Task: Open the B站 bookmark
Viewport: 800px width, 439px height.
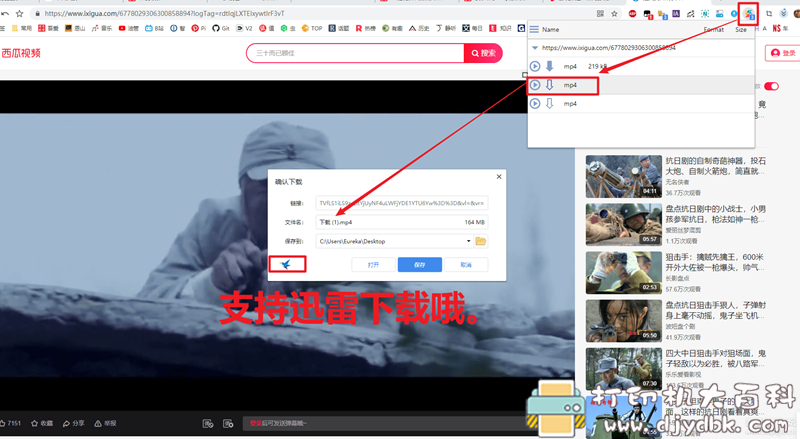Action: pyautogui.click(x=154, y=29)
